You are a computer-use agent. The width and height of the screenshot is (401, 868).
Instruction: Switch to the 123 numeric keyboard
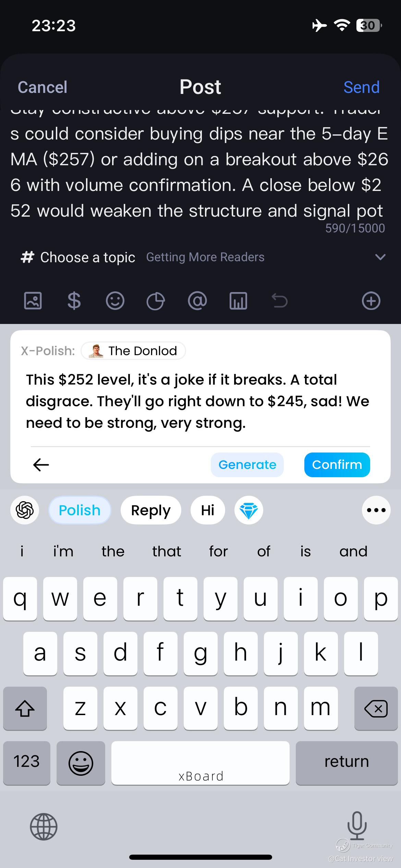point(26,763)
